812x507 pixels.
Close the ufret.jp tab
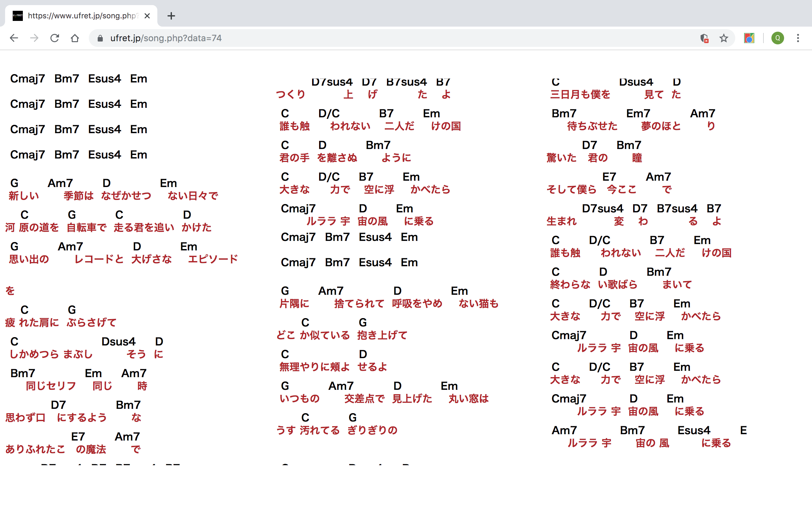pyautogui.click(x=147, y=16)
